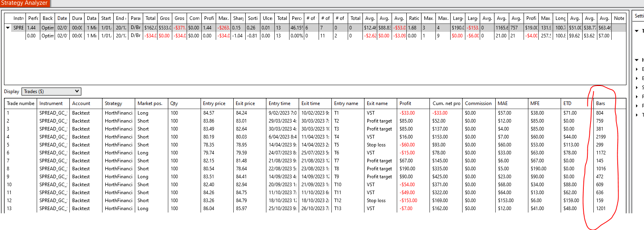Click the $425.00 cumulative net profit cell
This screenshot has width=644, height=230.
click(440, 177)
